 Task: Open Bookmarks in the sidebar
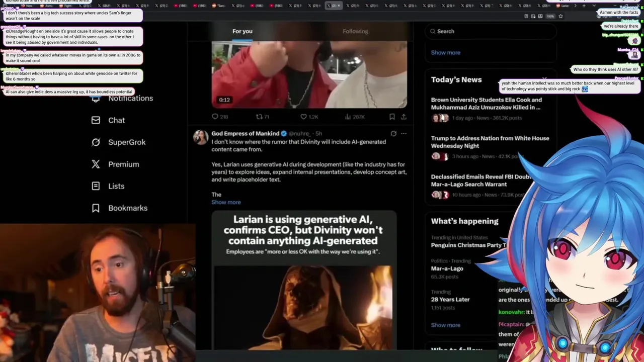(120, 208)
